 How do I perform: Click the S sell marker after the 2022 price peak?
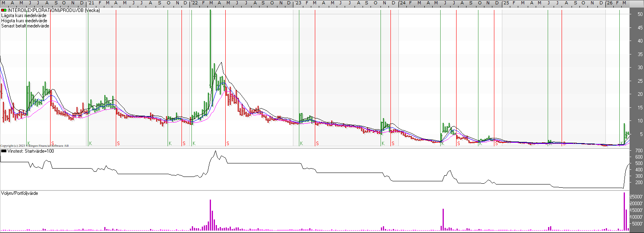pyautogui.click(x=228, y=143)
